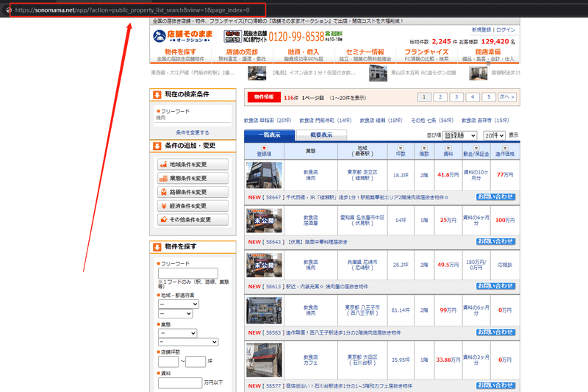Go to results page 4
This screenshot has height=392, width=588.
pos(473,97)
